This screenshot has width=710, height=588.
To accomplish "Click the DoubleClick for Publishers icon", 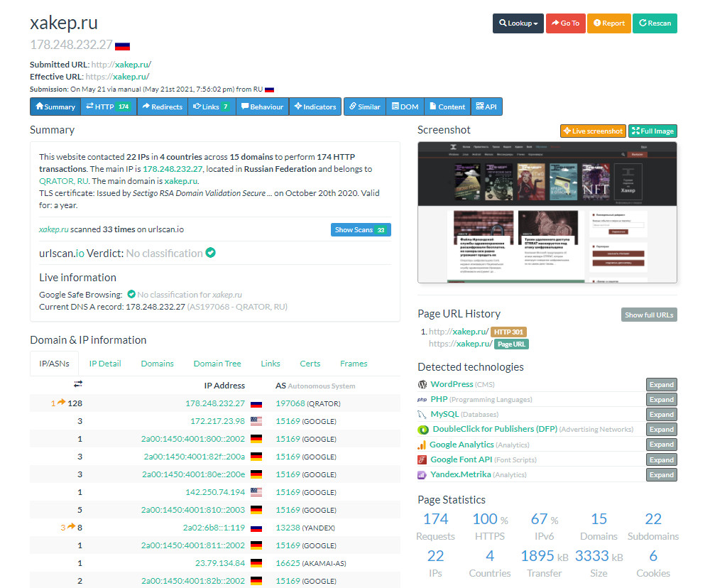I will coord(423,430).
